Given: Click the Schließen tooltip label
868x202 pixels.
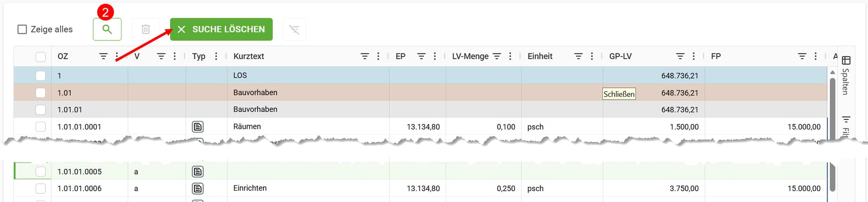Looking at the screenshot, I should [x=619, y=94].
